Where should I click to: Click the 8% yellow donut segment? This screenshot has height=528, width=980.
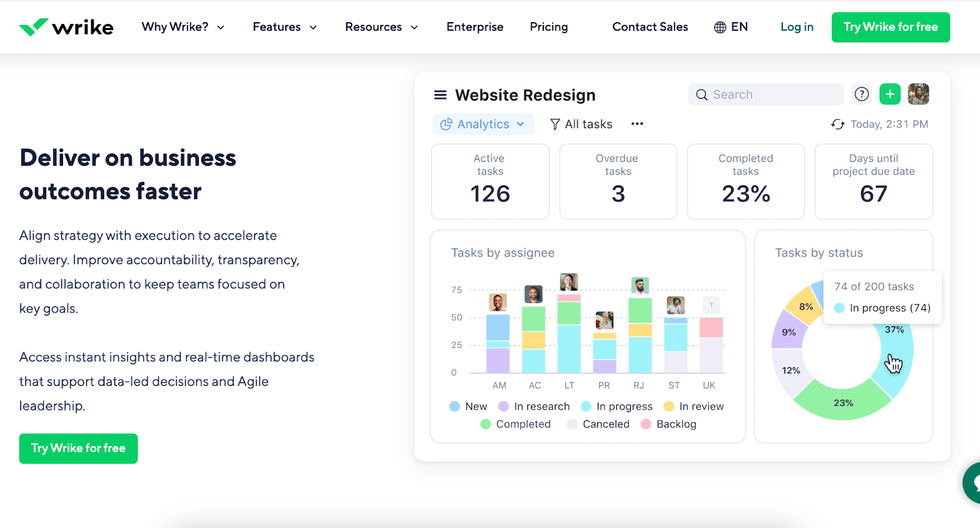(x=805, y=306)
